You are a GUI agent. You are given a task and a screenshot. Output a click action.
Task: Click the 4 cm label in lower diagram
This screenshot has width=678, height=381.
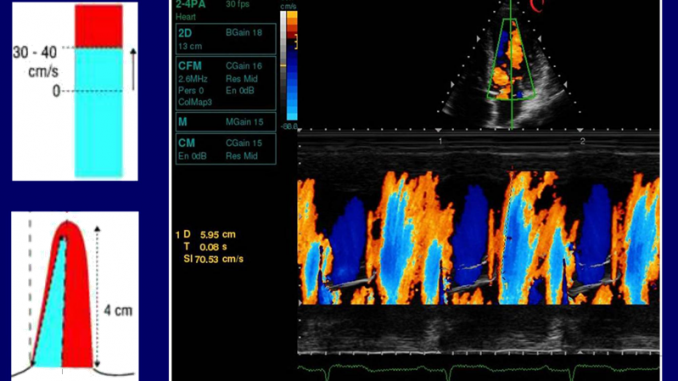118,311
